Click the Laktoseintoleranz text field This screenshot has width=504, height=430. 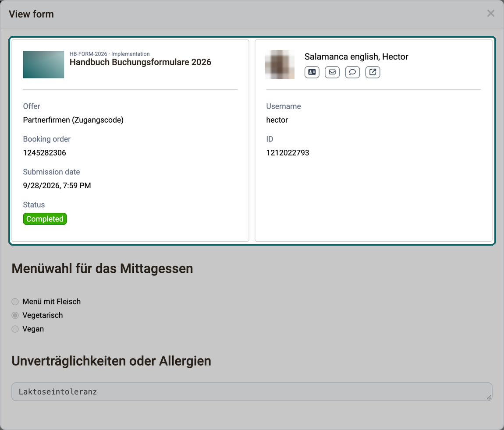(252, 391)
